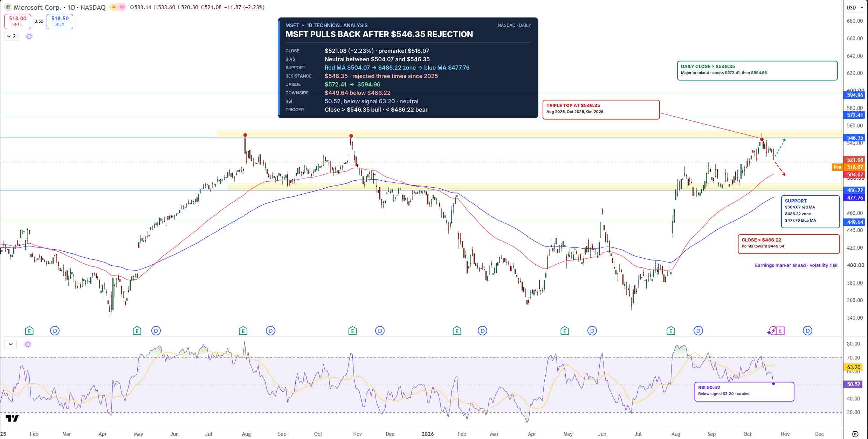This screenshot has height=439, width=868.
Task: Collapse the indicator legend showing 2
Action: (x=11, y=36)
